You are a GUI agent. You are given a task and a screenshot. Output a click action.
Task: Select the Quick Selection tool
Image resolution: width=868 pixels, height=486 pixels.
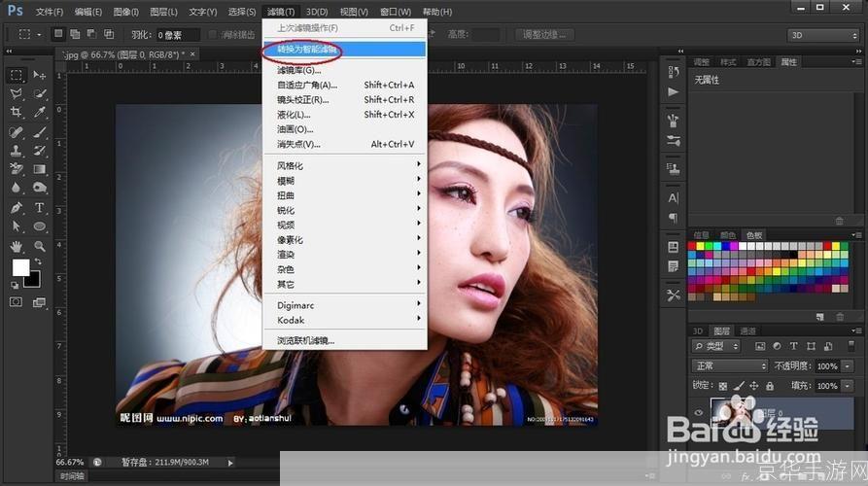coord(39,93)
